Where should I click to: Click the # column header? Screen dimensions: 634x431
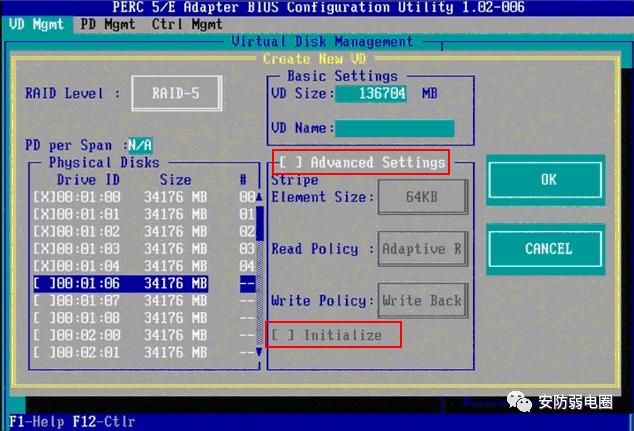tap(243, 180)
